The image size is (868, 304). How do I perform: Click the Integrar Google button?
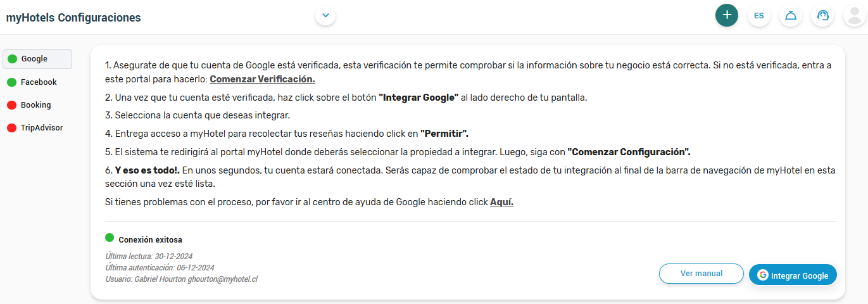[793, 275]
